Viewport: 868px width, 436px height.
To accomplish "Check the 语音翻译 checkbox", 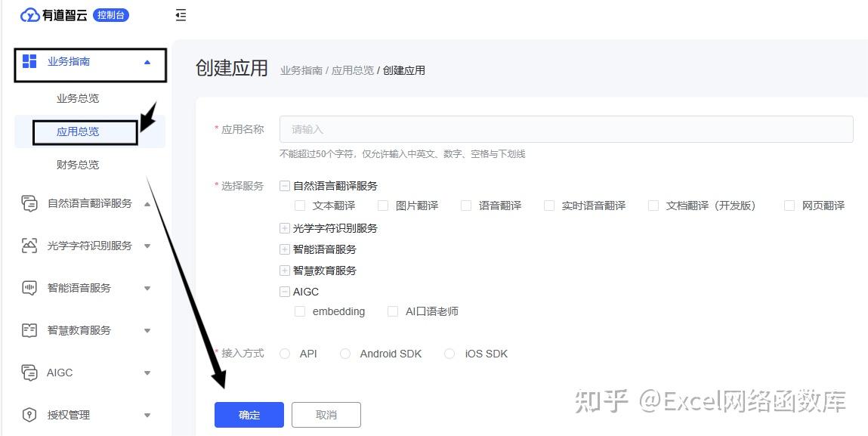I will 466,206.
